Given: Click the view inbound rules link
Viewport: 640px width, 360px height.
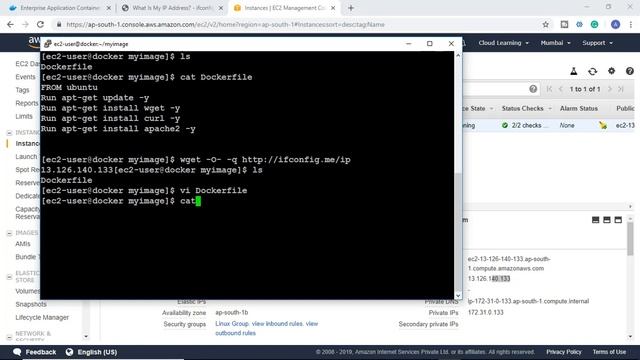Looking at the screenshot, I should coord(277,324).
